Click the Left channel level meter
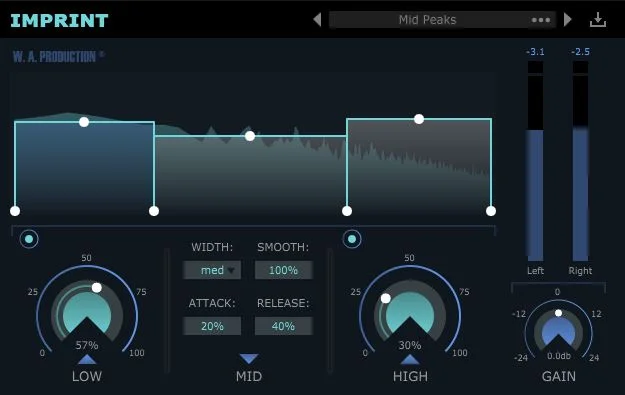 click(535, 161)
